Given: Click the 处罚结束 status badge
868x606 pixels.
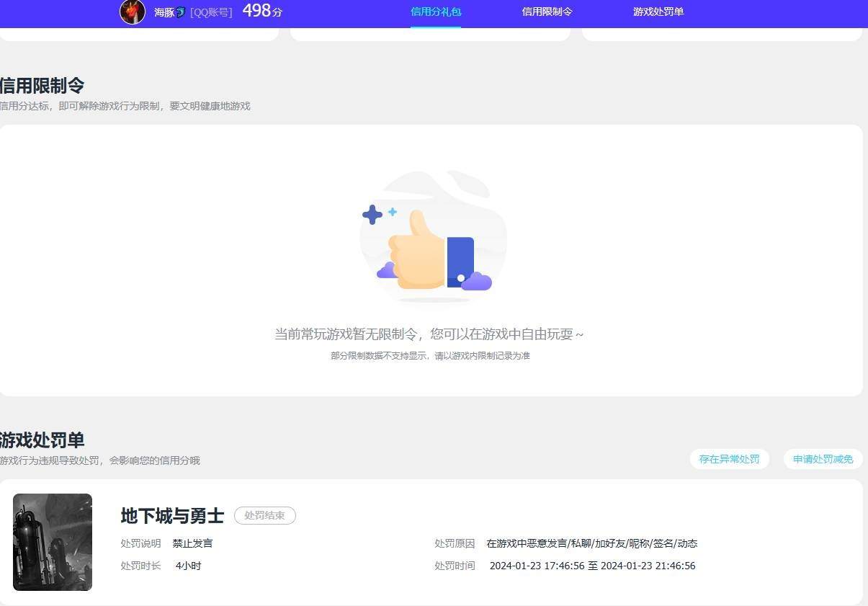Looking at the screenshot, I should click(265, 516).
